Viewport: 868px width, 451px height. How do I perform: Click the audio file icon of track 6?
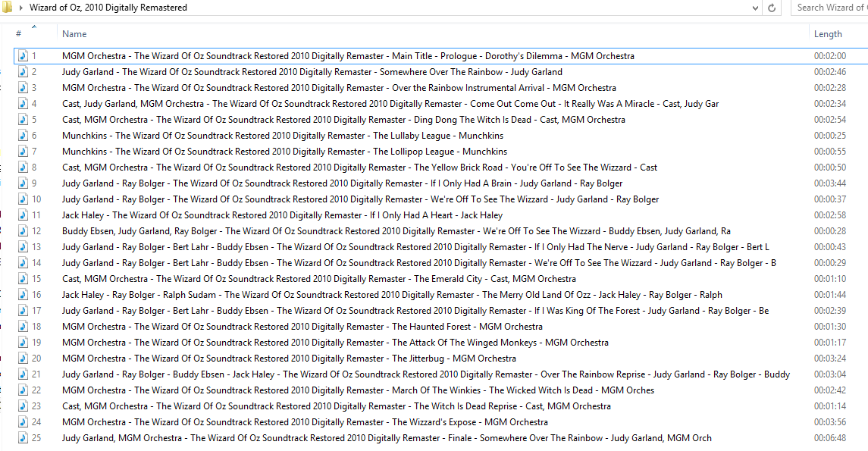click(23, 136)
